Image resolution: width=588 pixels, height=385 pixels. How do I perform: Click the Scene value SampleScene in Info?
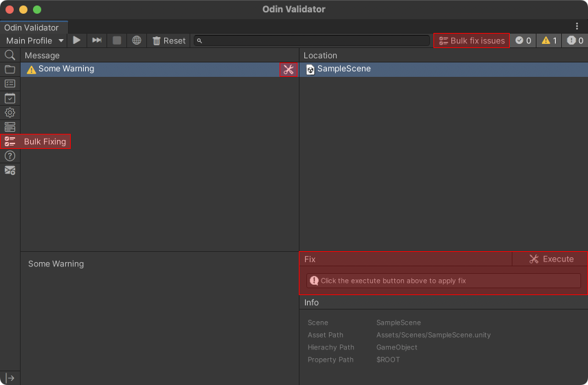[x=398, y=323]
